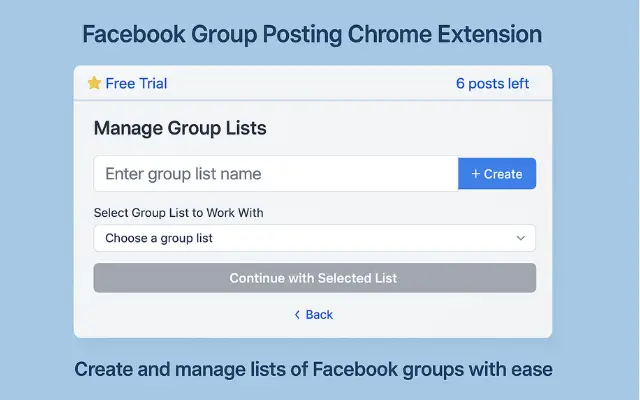
Task: Click the Manage Group Lists heading
Action: (180, 128)
